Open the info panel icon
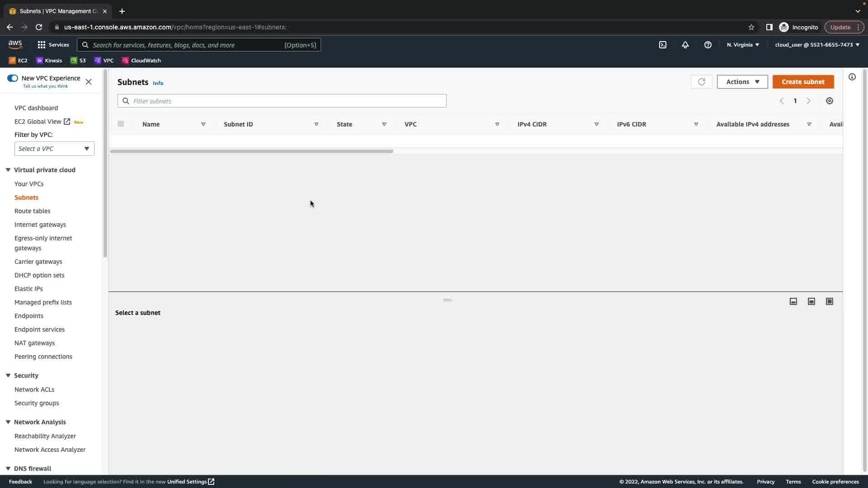Image resolution: width=868 pixels, height=488 pixels. [852, 77]
